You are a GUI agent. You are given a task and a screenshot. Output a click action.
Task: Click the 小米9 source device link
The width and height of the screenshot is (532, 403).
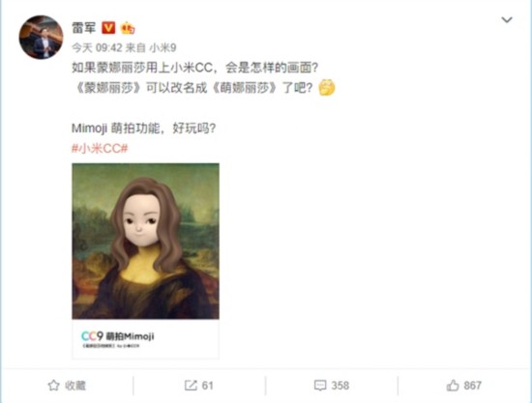coord(163,47)
